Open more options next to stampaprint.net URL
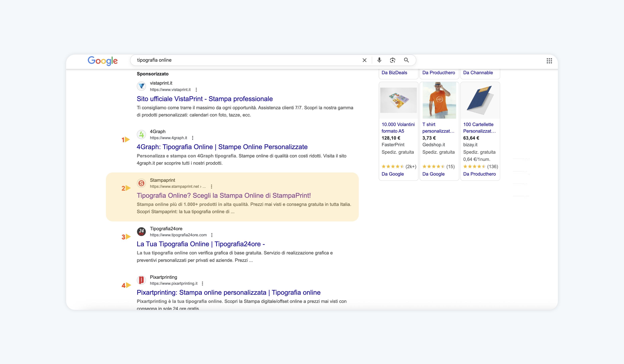This screenshot has height=364, width=624. [211, 186]
